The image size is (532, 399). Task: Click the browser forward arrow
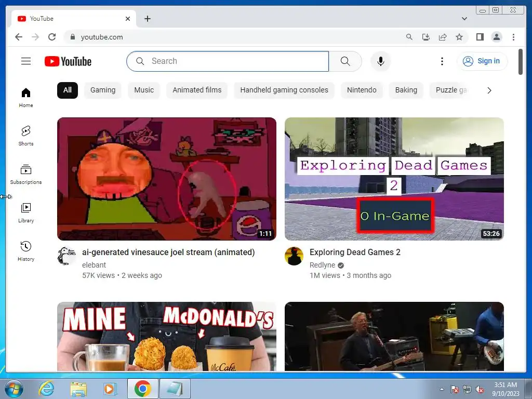(x=35, y=37)
